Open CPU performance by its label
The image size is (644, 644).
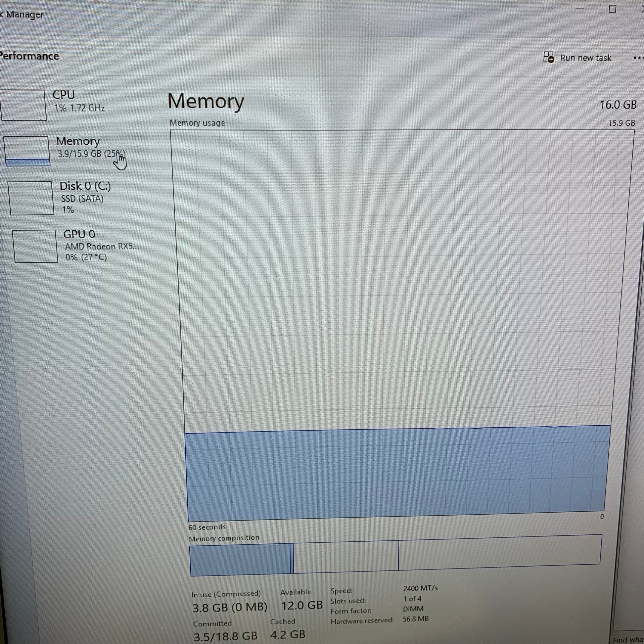coord(64,95)
